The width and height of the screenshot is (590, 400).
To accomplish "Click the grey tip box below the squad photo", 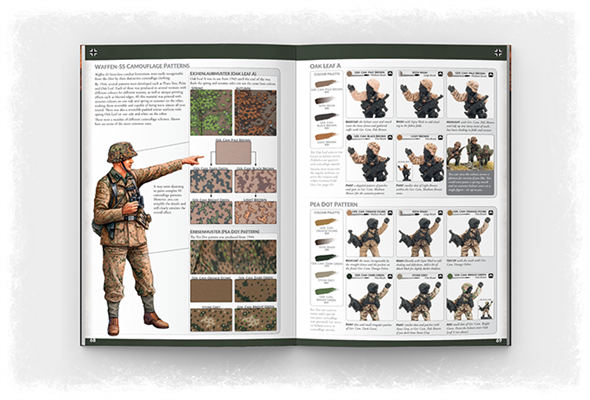I will [x=470, y=183].
